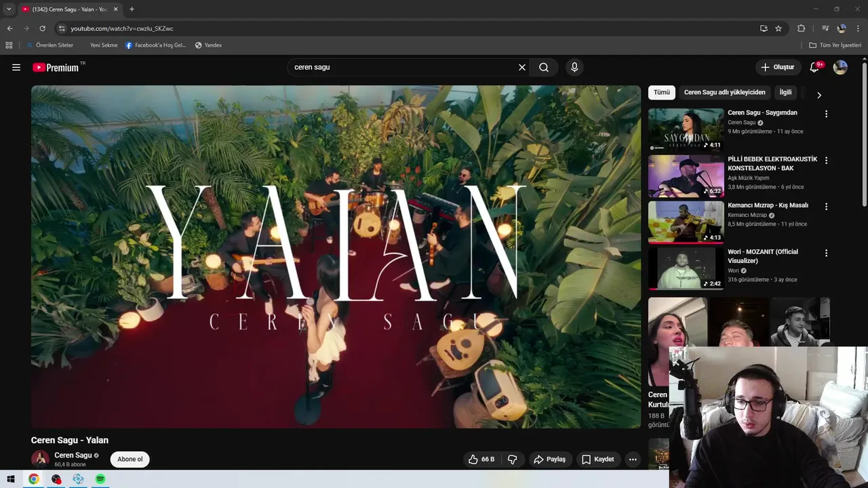Open Wori - MOZANIT (Official Visualizer) title
This screenshot has height=488, width=868.
763,256
